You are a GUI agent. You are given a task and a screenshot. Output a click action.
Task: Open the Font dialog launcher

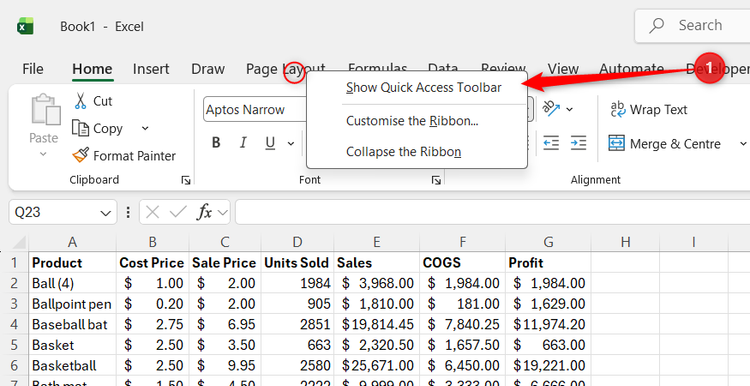tap(436, 180)
